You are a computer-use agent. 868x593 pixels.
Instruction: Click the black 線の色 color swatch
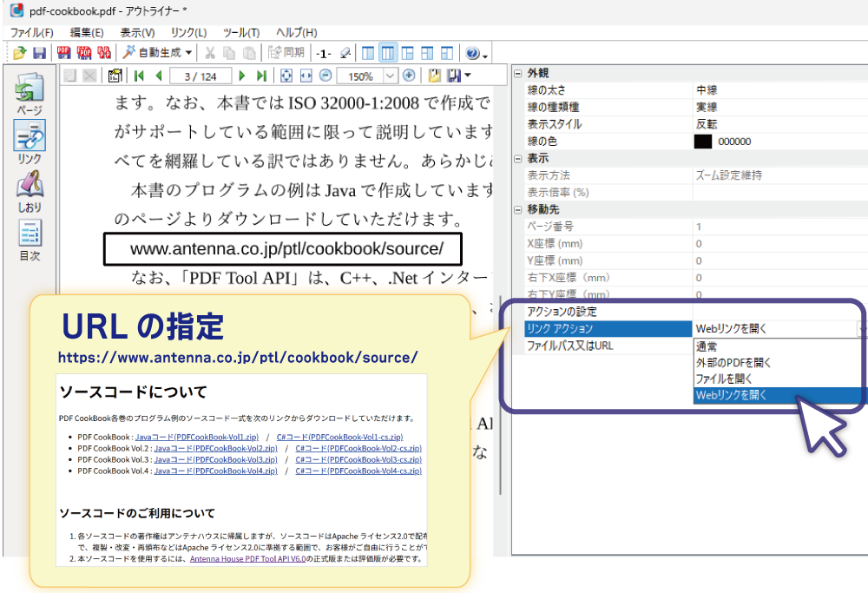click(x=702, y=142)
